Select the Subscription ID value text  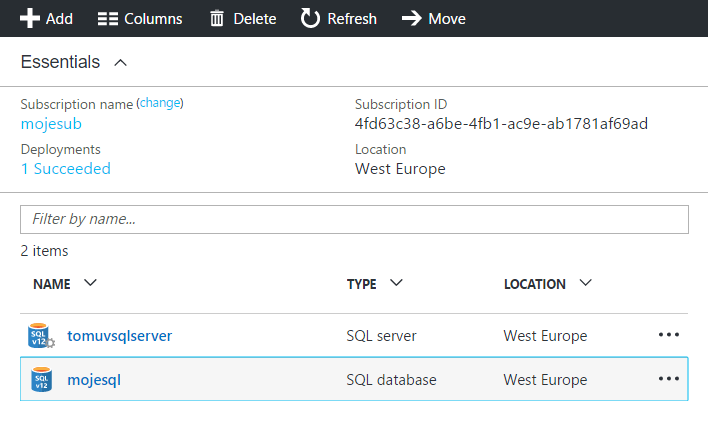click(x=501, y=124)
